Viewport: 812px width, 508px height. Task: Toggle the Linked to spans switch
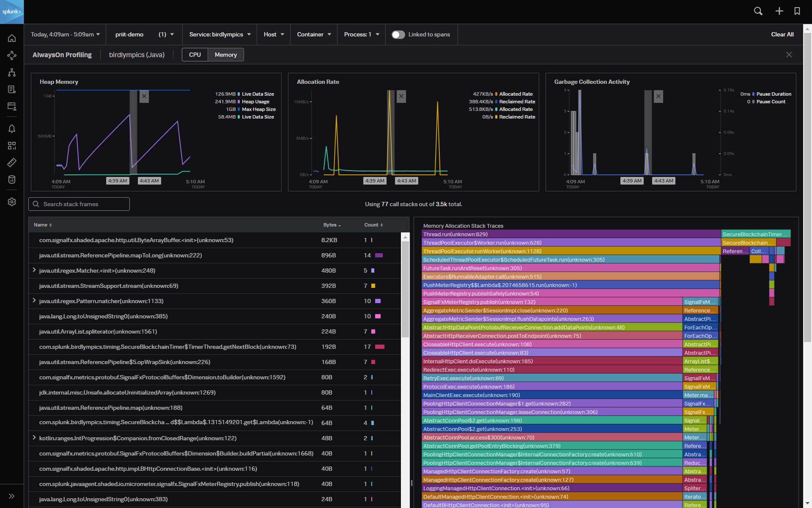398,34
